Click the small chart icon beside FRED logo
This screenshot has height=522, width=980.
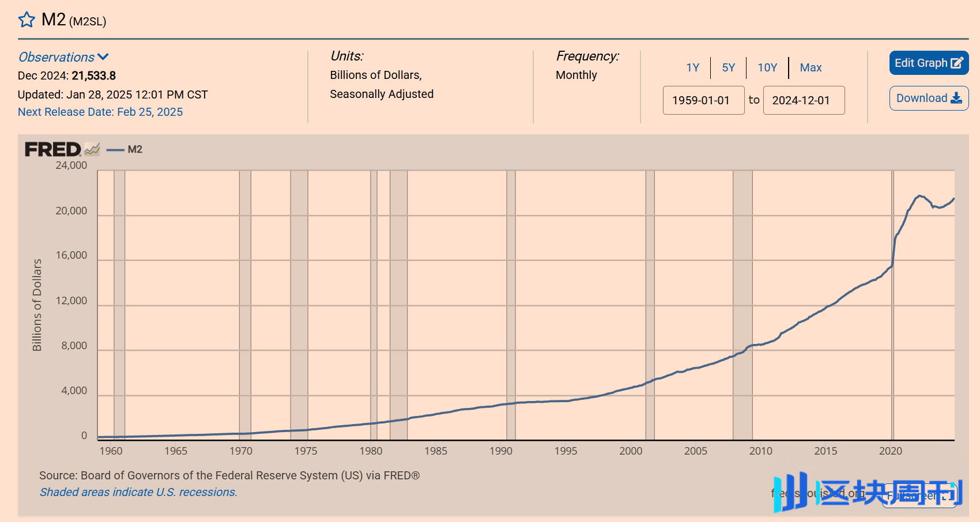(92, 149)
